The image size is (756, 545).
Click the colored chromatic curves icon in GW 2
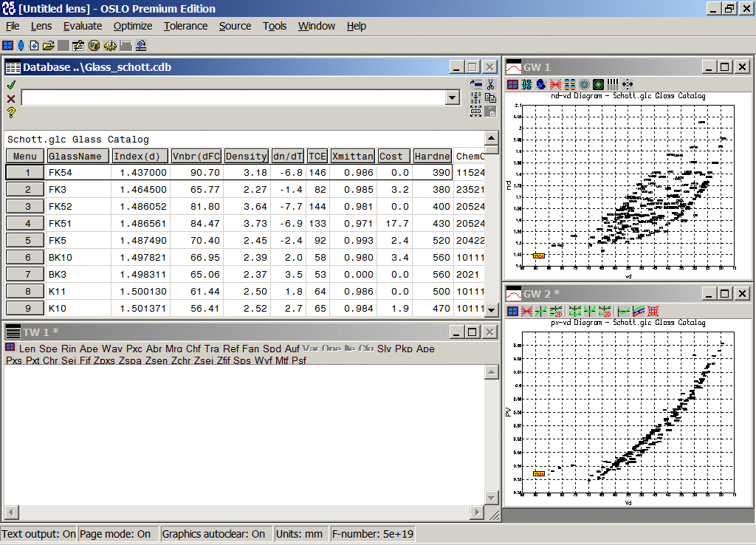pos(639,311)
